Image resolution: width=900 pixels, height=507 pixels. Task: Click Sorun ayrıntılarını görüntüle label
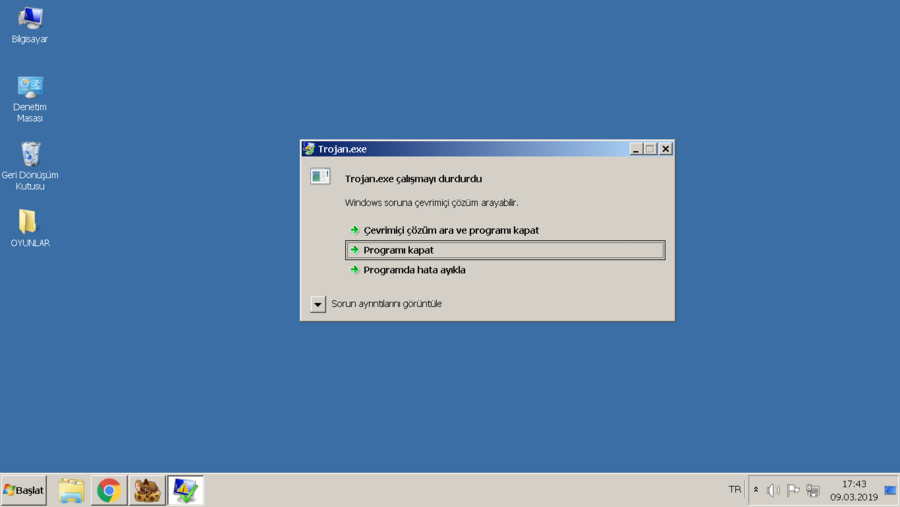pyautogui.click(x=386, y=304)
